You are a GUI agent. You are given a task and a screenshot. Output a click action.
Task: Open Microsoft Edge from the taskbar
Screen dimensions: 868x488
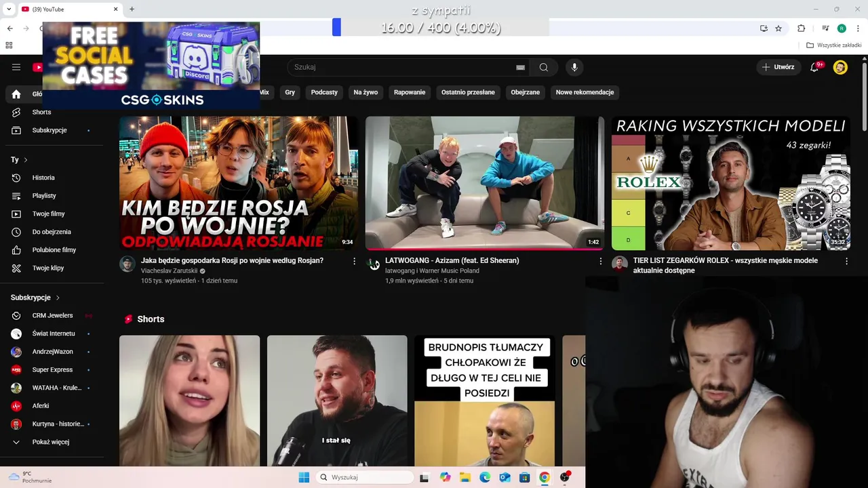point(485,477)
